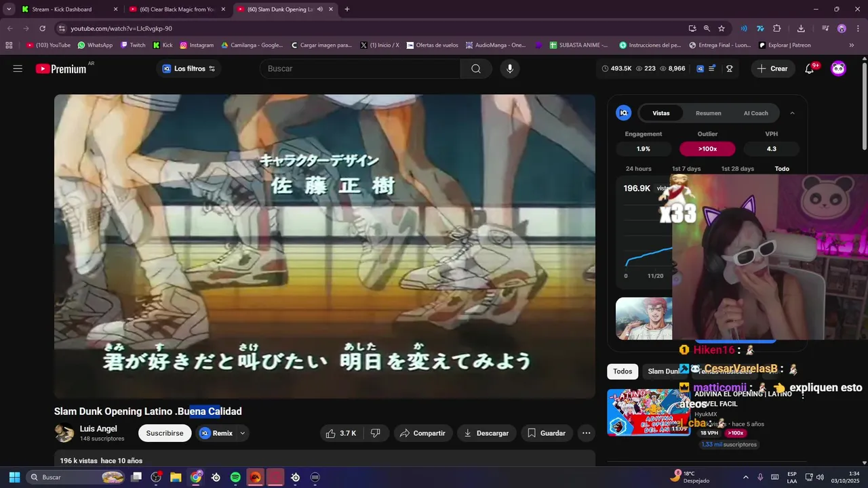
Task: Open the AudioManga bookmark
Action: point(496,45)
